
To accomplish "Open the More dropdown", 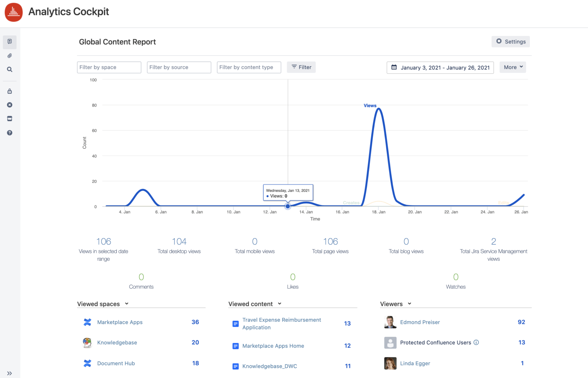I will [513, 67].
